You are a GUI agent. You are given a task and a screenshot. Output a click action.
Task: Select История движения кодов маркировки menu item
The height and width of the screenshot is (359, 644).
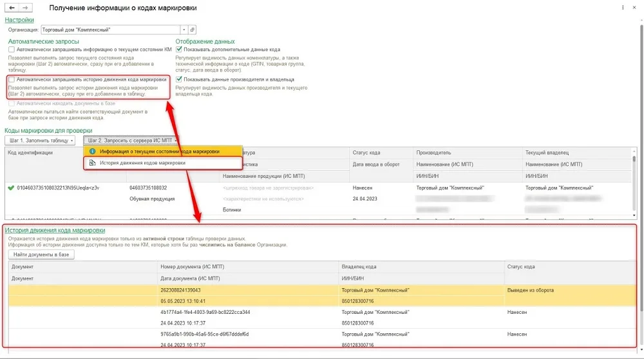click(x=163, y=163)
